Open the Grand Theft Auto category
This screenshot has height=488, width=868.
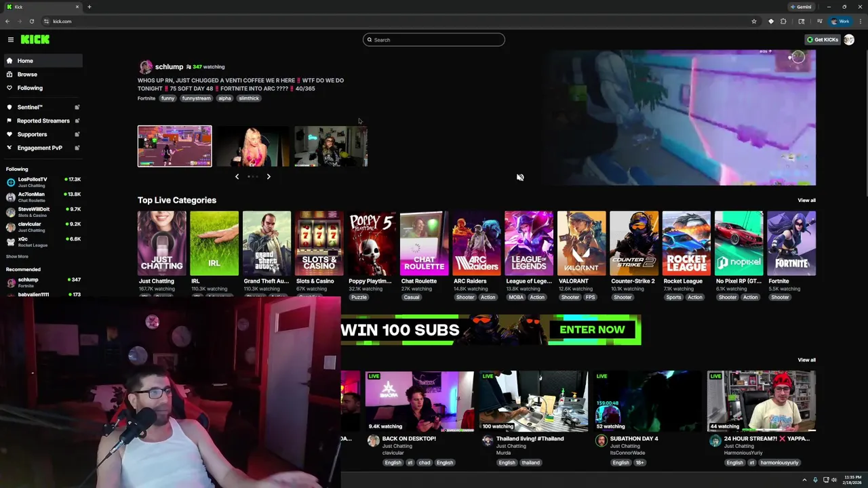[267, 243]
